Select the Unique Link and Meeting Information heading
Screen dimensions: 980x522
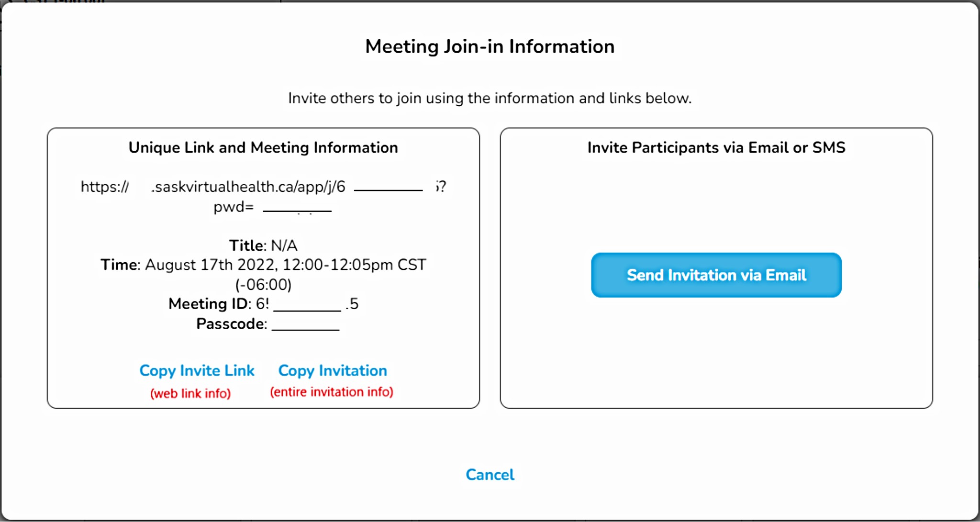click(x=263, y=147)
